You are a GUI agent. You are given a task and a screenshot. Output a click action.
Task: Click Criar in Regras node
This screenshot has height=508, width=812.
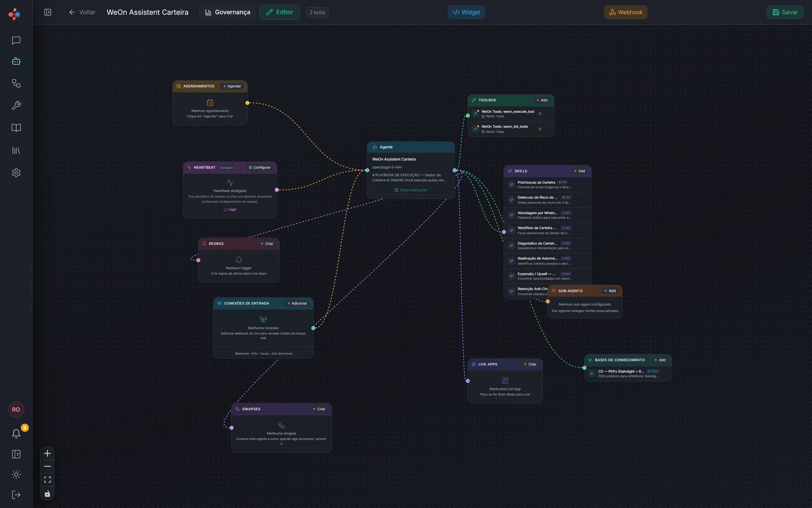[x=267, y=244]
